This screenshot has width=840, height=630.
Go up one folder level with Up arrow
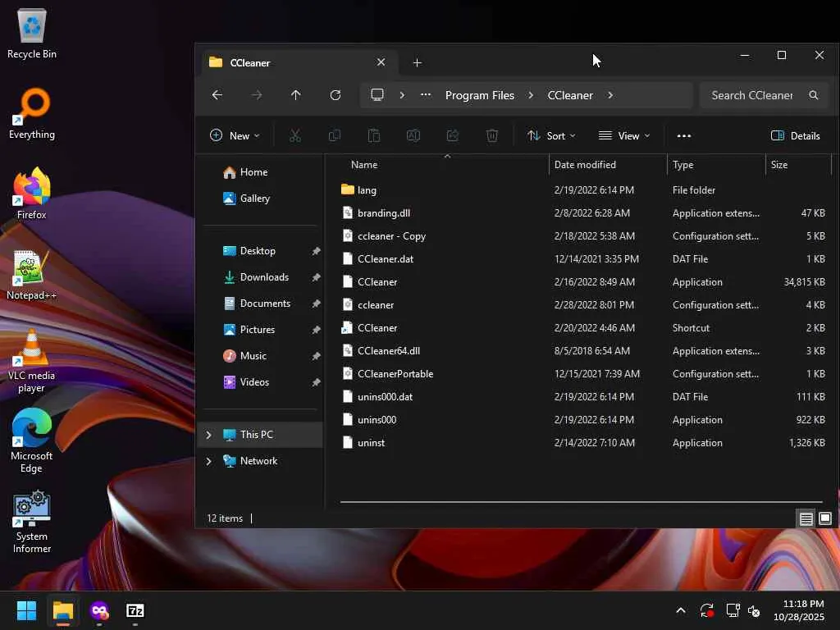click(295, 95)
